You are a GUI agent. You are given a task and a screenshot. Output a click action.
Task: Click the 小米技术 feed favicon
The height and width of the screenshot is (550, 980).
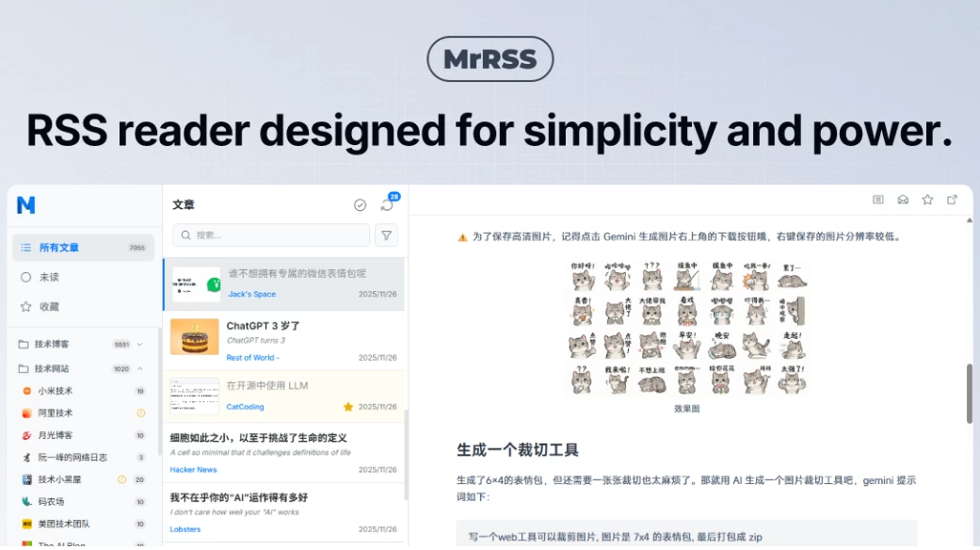[25, 390]
